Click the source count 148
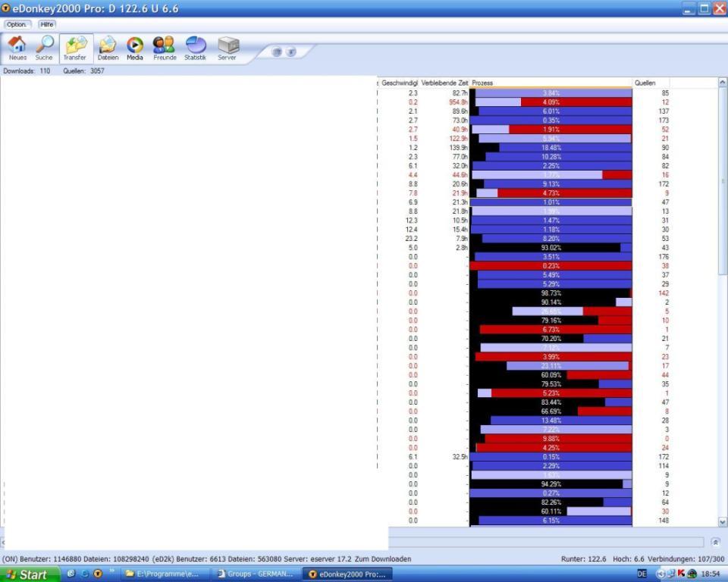 click(664, 521)
